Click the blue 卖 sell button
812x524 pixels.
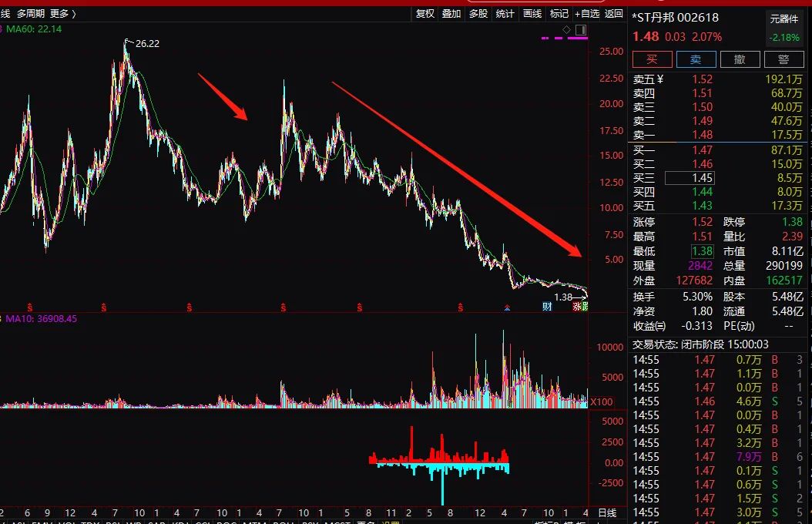pyautogui.click(x=696, y=59)
